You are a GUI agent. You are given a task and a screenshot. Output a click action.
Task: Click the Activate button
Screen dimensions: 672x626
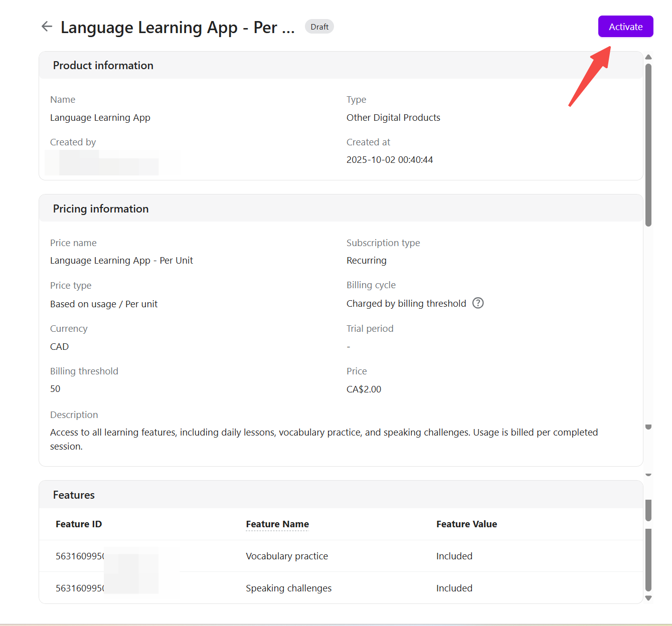[x=625, y=27]
